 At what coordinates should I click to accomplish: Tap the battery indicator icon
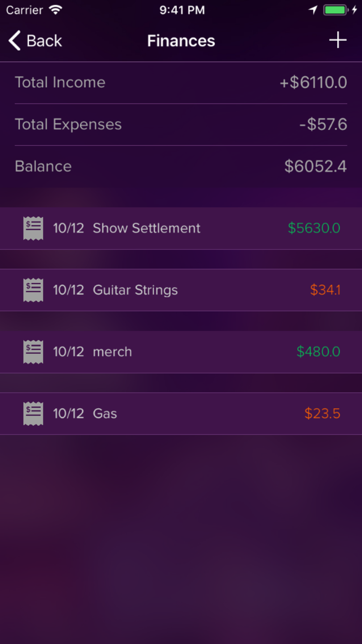tap(336, 10)
